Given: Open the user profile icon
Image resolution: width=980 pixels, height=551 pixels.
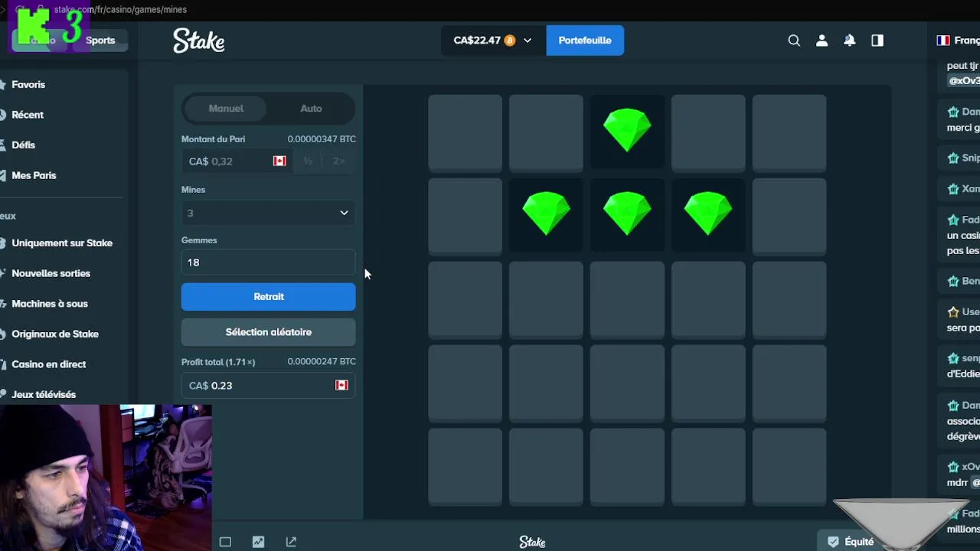Looking at the screenshot, I should click(822, 41).
